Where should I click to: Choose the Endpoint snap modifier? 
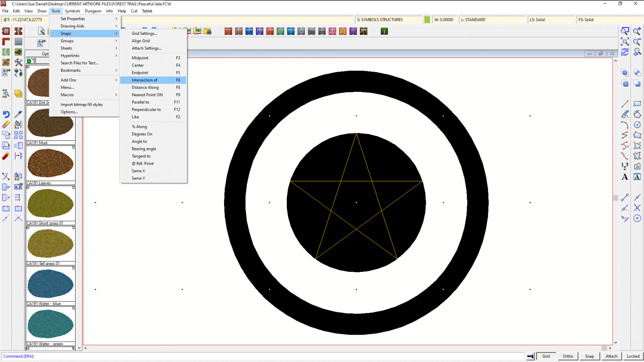pos(153,73)
